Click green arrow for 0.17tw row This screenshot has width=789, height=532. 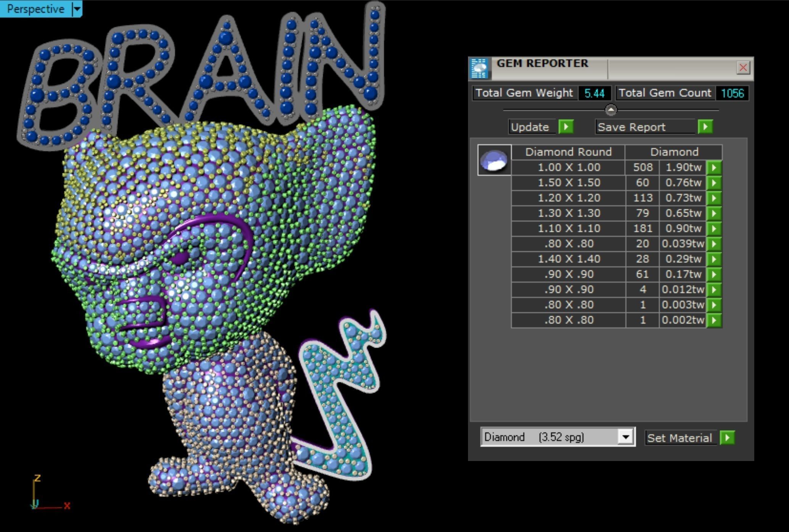coord(714,274)
